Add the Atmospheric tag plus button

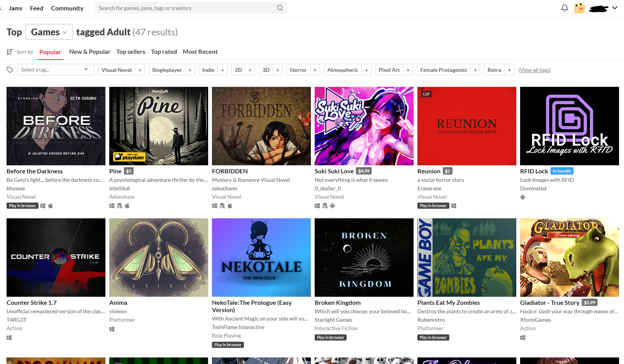coord(366,70)
